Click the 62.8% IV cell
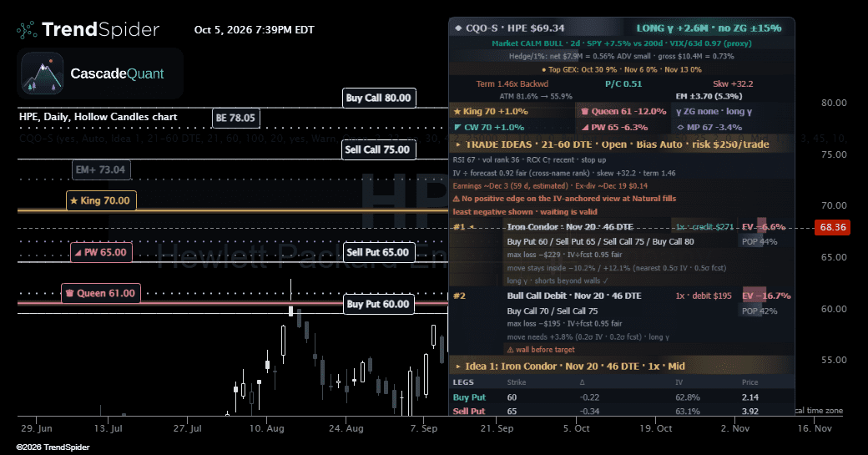The width and height of the screenshot is (868, 455). point(688,397)
